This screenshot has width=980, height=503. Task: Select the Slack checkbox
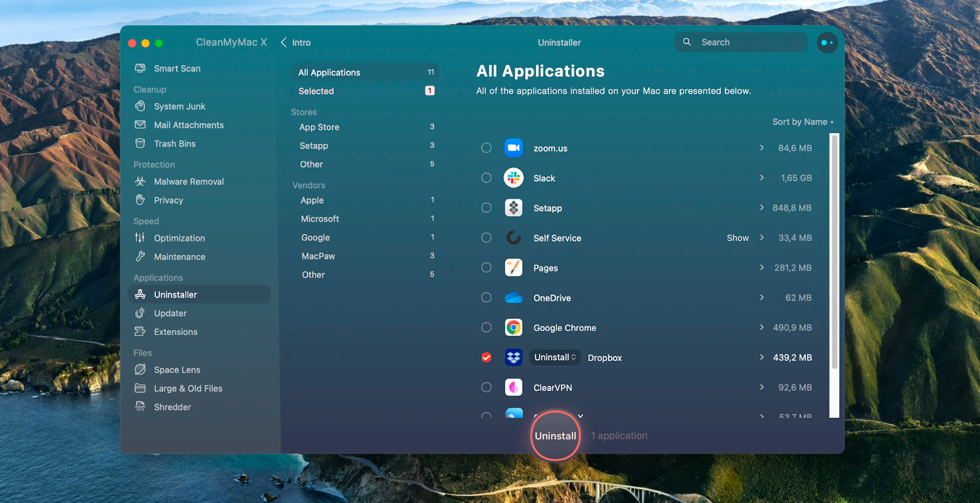(x=486, y=178)
